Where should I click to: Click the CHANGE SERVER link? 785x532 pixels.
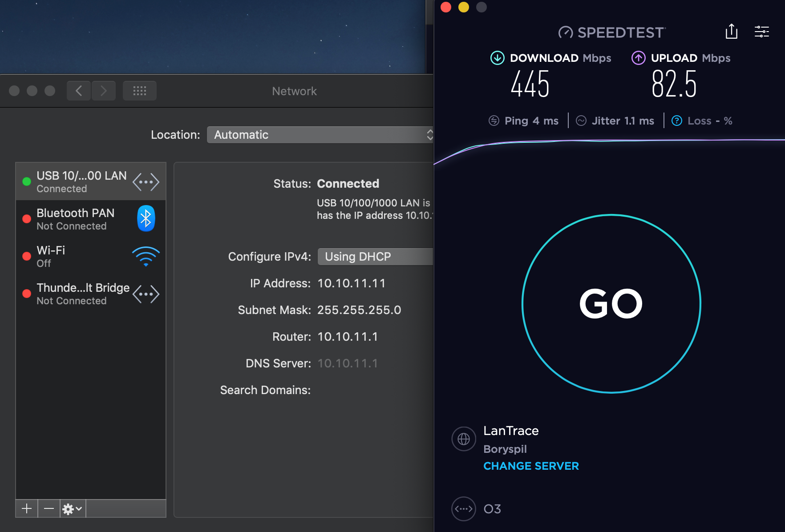(x=531, y=466)
